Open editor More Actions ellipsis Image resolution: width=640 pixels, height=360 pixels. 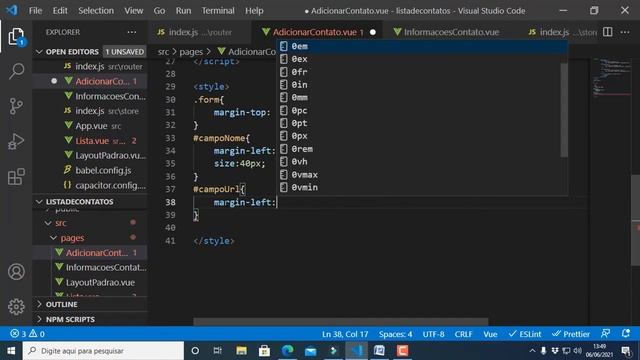625,32
